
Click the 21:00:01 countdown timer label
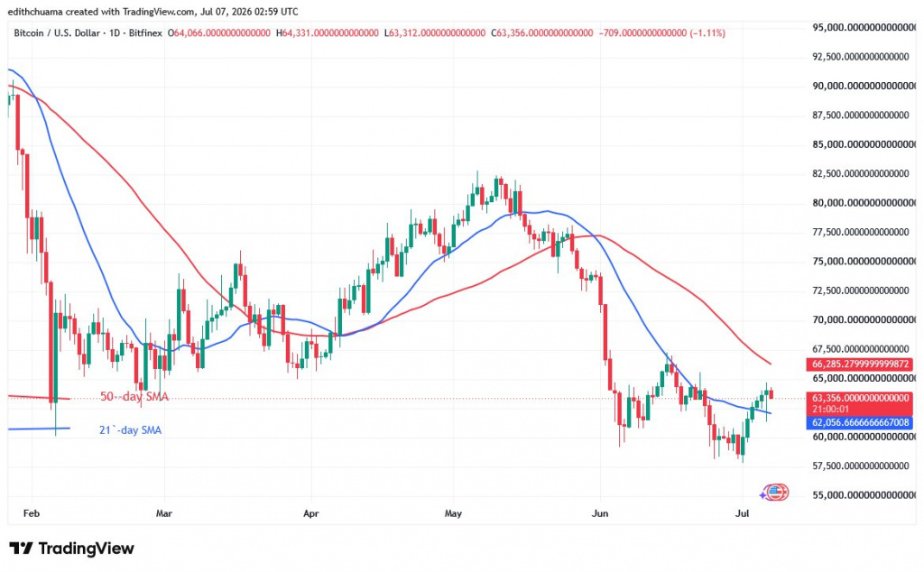830,409
